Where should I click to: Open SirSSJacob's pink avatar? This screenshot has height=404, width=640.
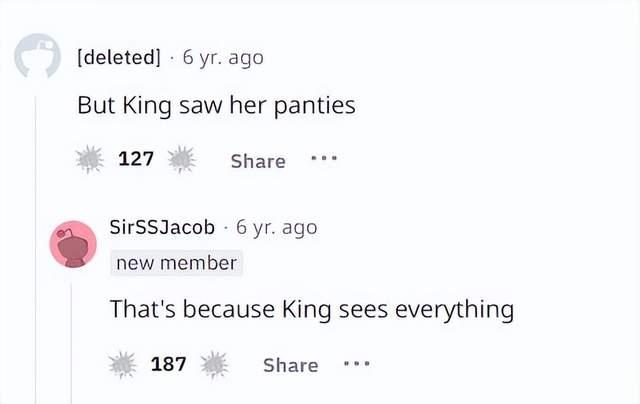pyautogui.click(x=72, y=245)
